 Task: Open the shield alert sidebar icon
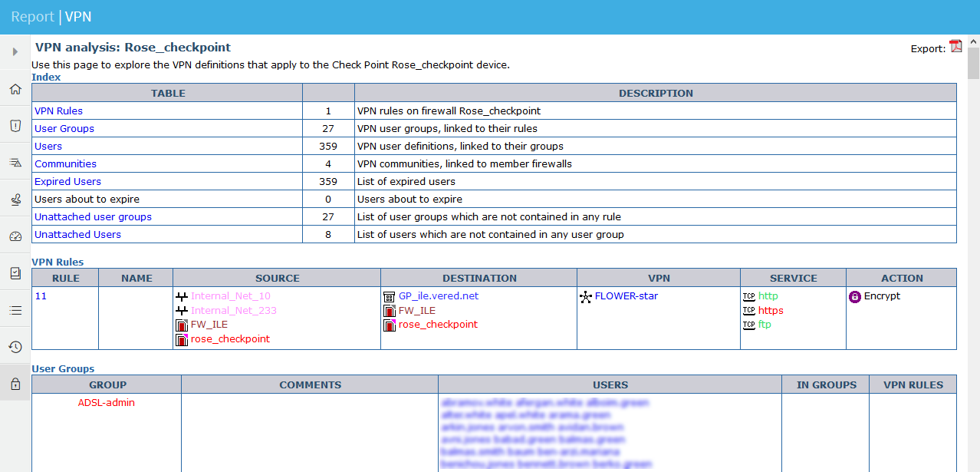15,126
